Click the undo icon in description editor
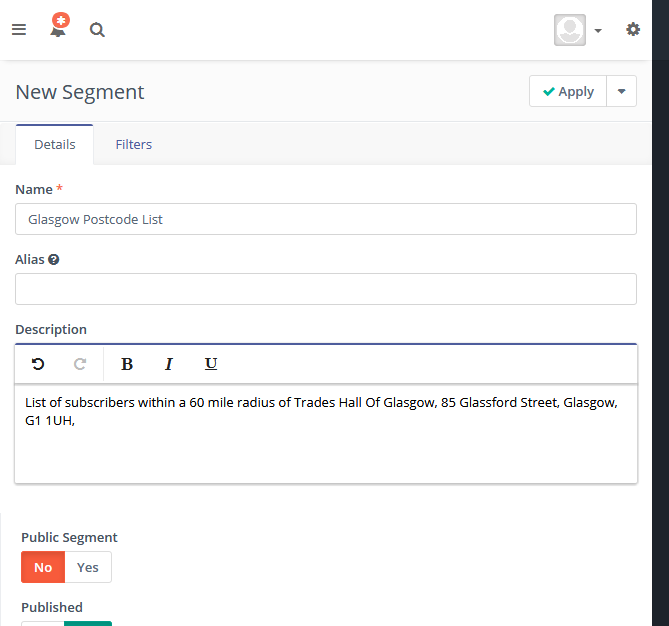The height and width of the screenshot is (626, 669). click(38, 364)
